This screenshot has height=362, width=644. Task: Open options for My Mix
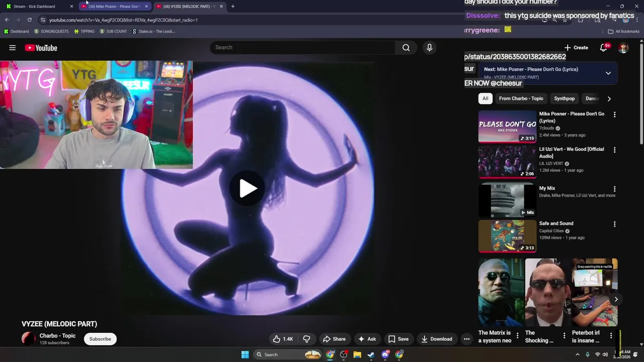[614, 189]
